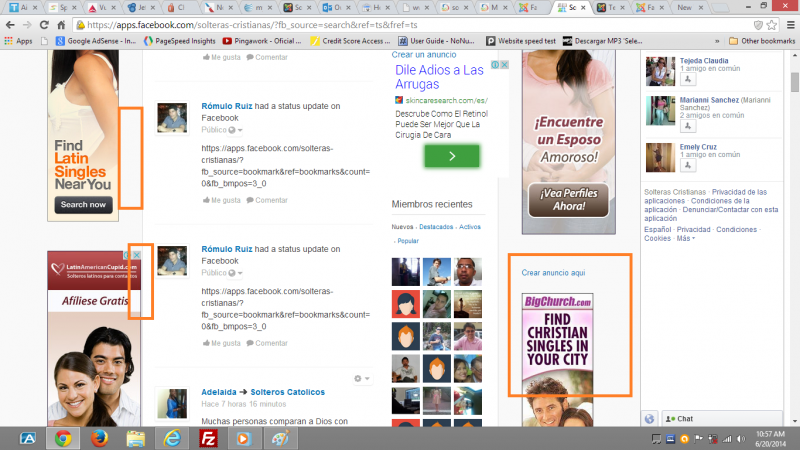Open the Apps bookmarks shortcut

[18, 41]
